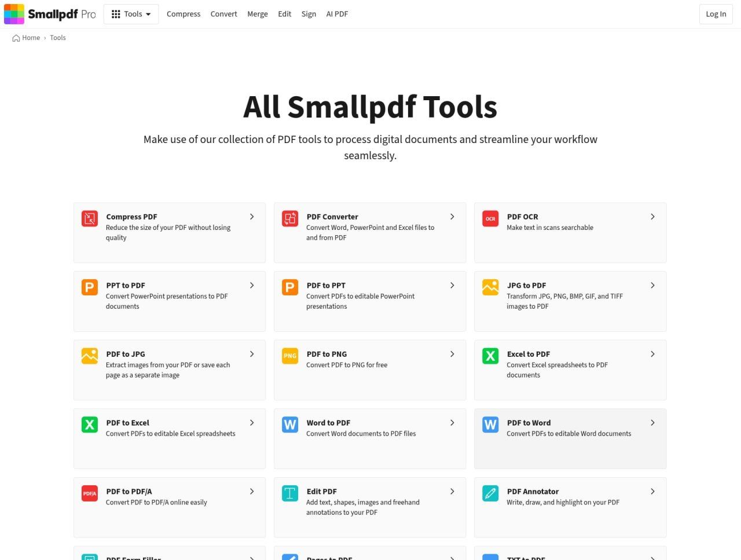Click the PPT to PDF icon
The image size is (741, 560).
(90, 287)
